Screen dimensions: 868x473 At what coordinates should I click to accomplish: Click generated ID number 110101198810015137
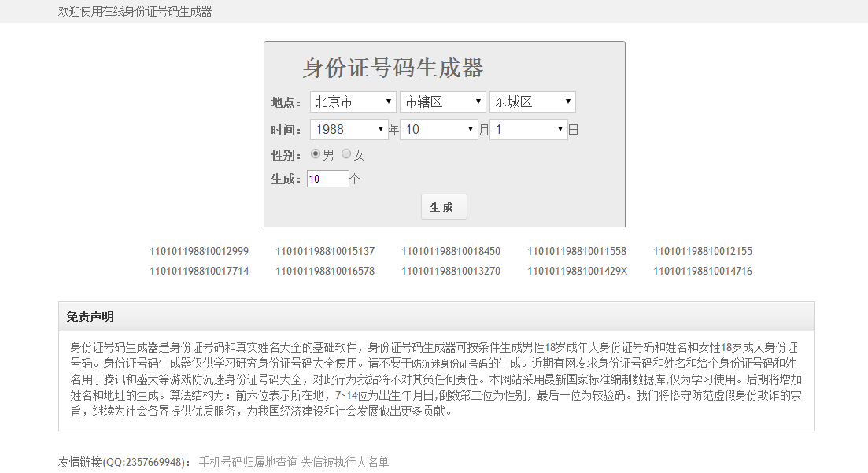(325, 252)
